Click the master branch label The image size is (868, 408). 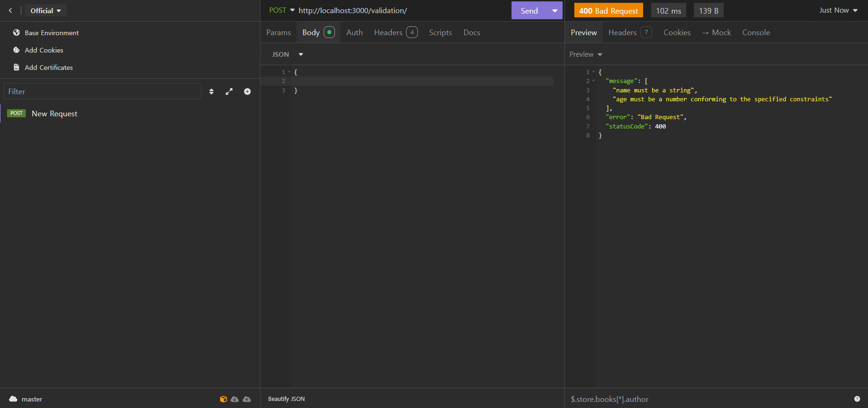pos(32,399)
